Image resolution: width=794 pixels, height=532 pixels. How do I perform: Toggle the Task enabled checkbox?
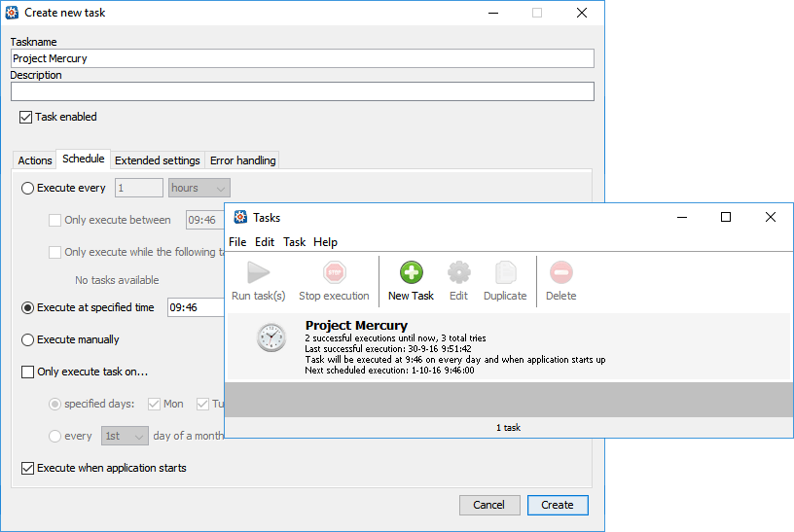[26, 117]
